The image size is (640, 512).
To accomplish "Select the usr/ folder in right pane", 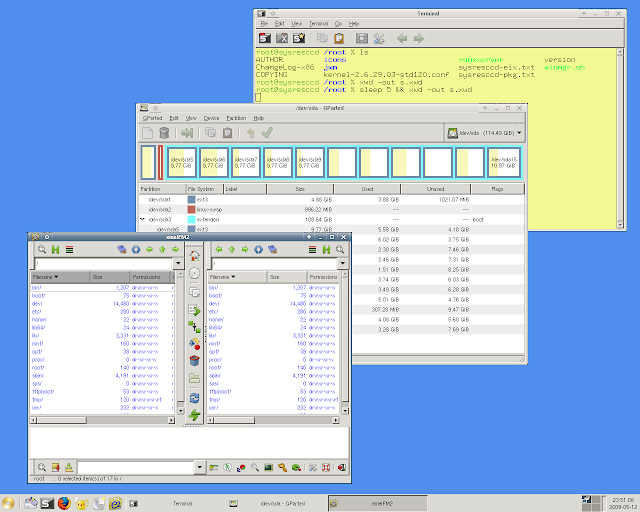I will tap(273, 408).
